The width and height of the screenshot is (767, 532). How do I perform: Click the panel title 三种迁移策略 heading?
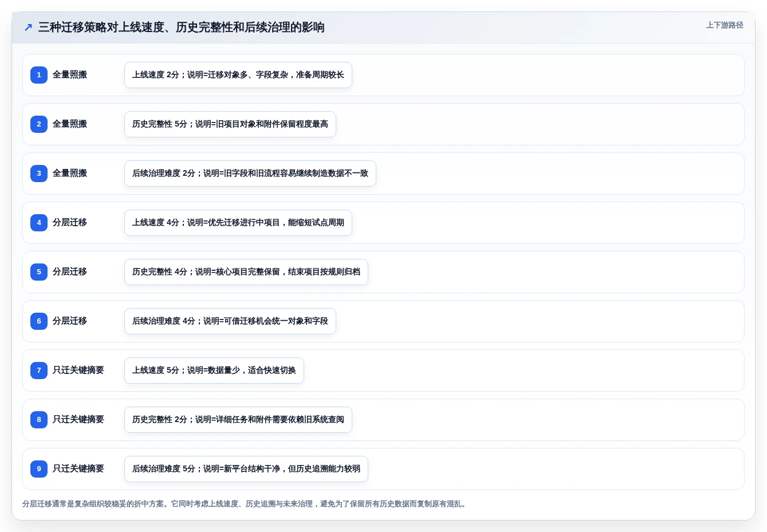[x=182, y=27]
